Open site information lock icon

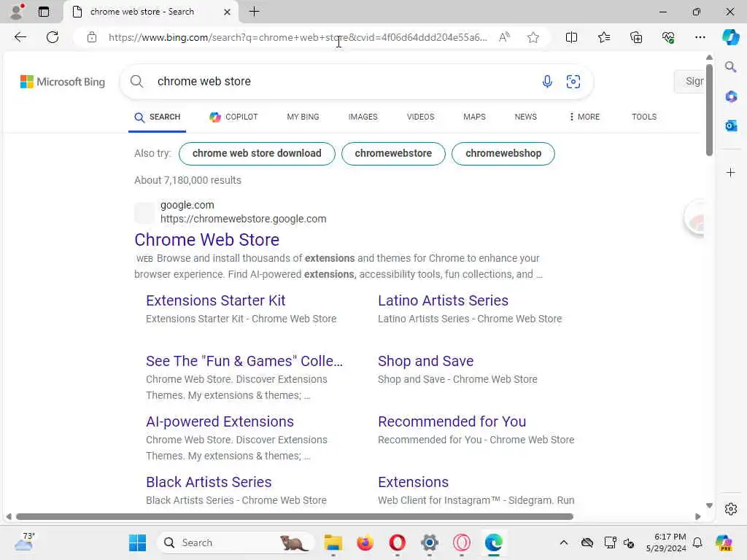(92, 37)
